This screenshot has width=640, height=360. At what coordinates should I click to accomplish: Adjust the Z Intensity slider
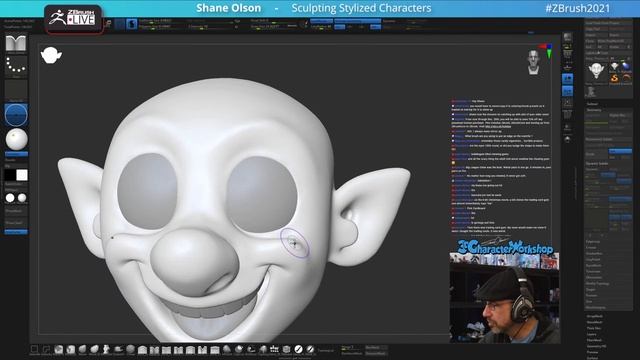(210, 27)
